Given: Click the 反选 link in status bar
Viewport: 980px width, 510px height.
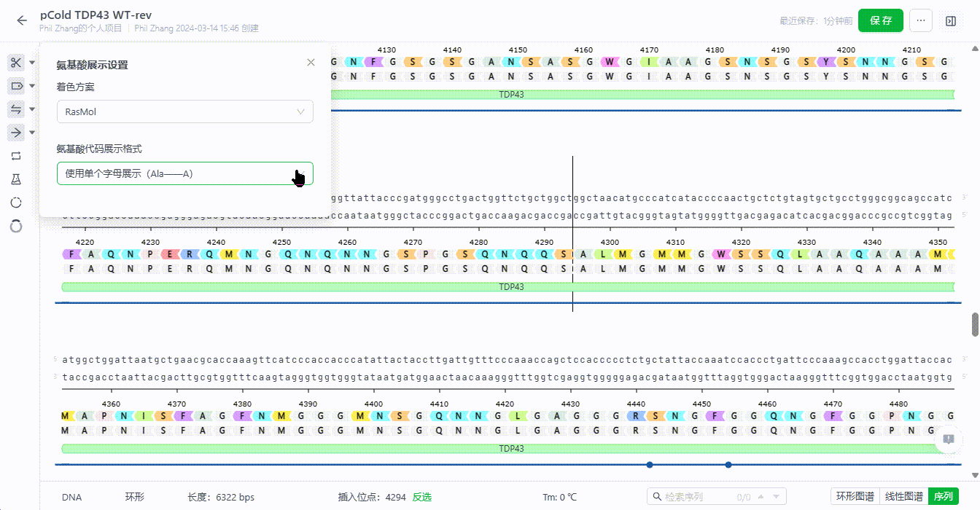Looking at the screenshot, I should 422,498.
